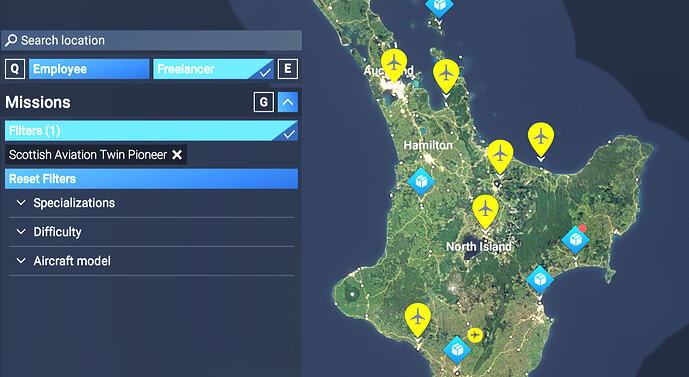Expand the Aircraft model section
689x377 pixels.
click(152, 261)
